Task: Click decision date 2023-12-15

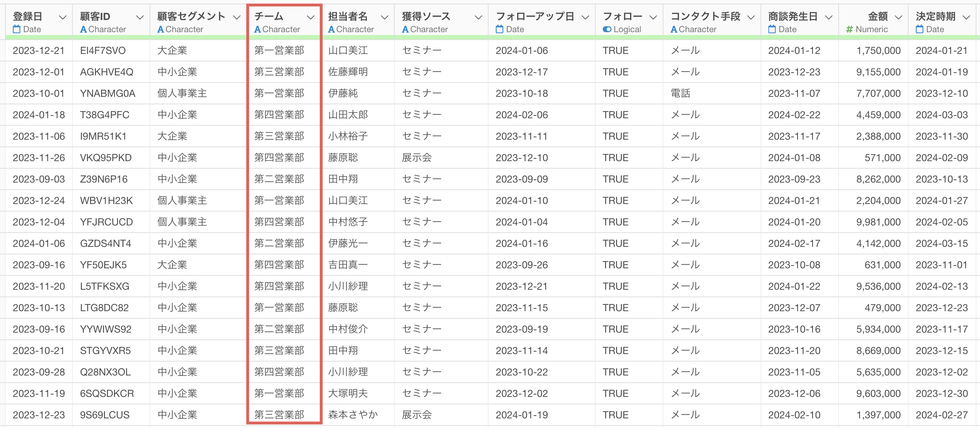Action: pos(942,350)
